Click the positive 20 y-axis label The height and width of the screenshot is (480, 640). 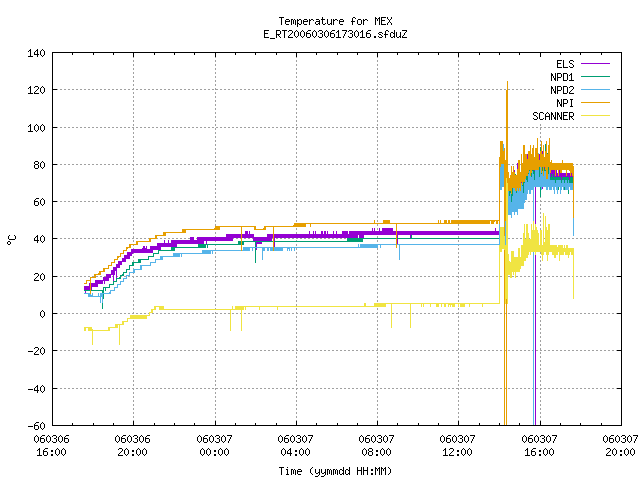click(39, 277)
